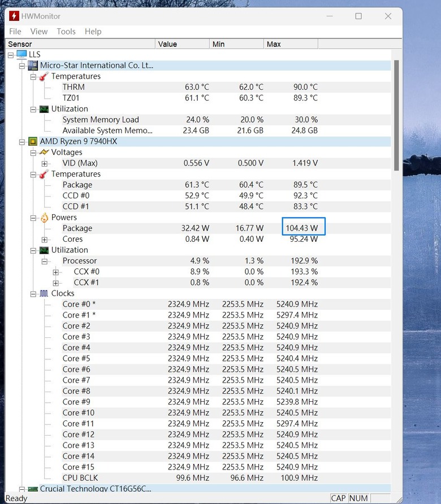The height and width of the screenshot is (504, 441).
Task: Collapse the Powers group
Action: click(33, 218)
